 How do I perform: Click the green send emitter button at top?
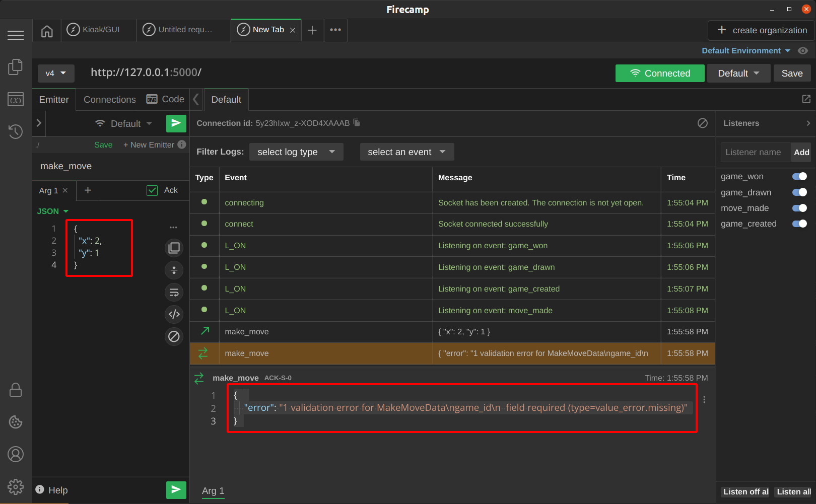click(x=176, y=123)
